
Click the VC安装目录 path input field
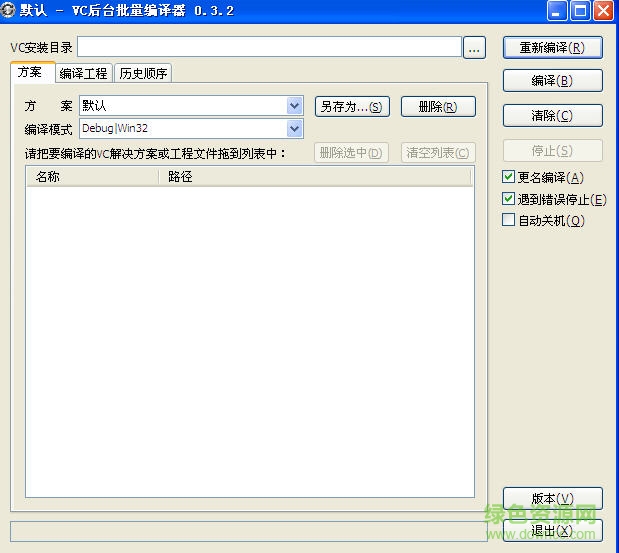pyautogui.click(x=269, y=47)
